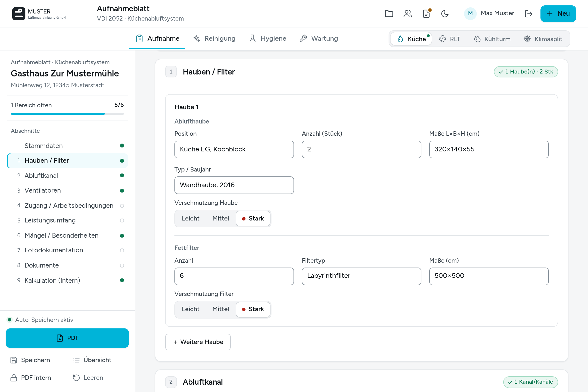The height and width of the screenshot is (392, 588).
Task: Select the Kühlturm system type
Action: tap(492, 39)
